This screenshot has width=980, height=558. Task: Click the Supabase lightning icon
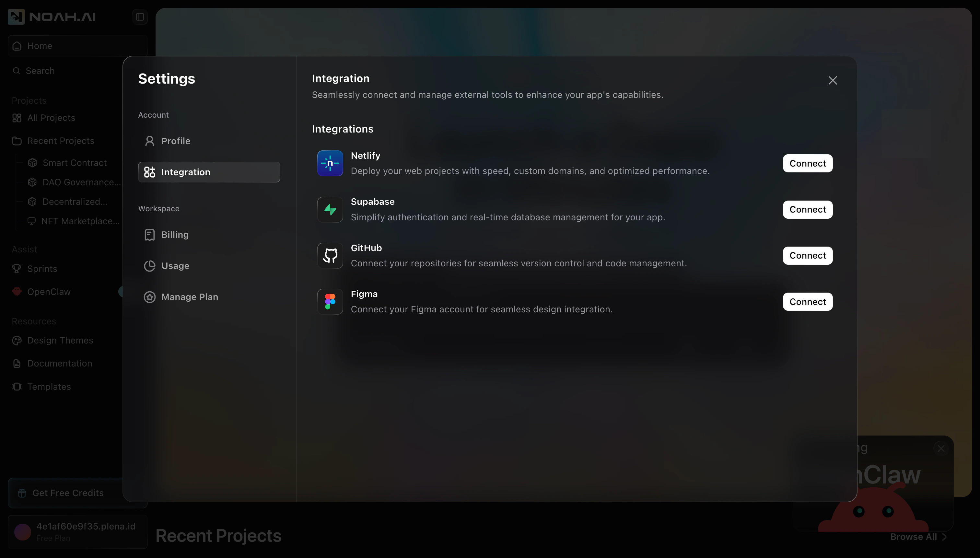[330, 209]
